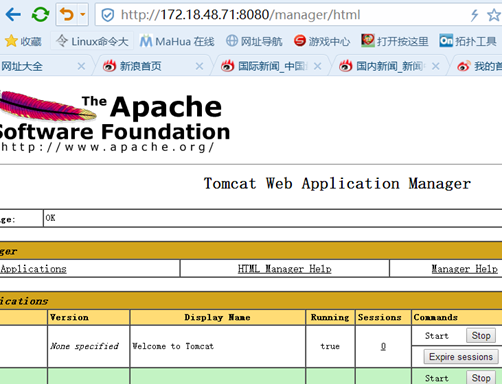502x384 pixels.
Task: Click the true running value
Action: tap(330, 346)
